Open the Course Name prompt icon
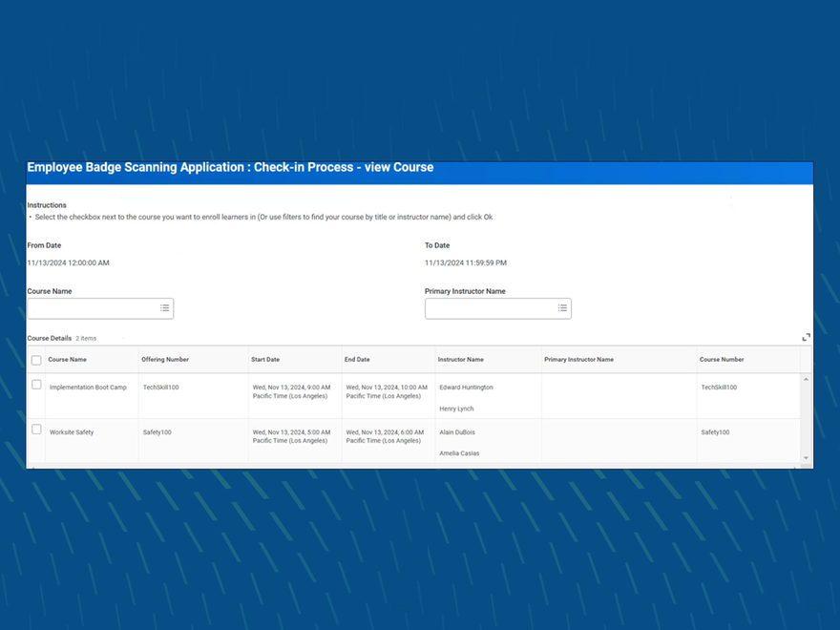 click(x=164, y=308)
